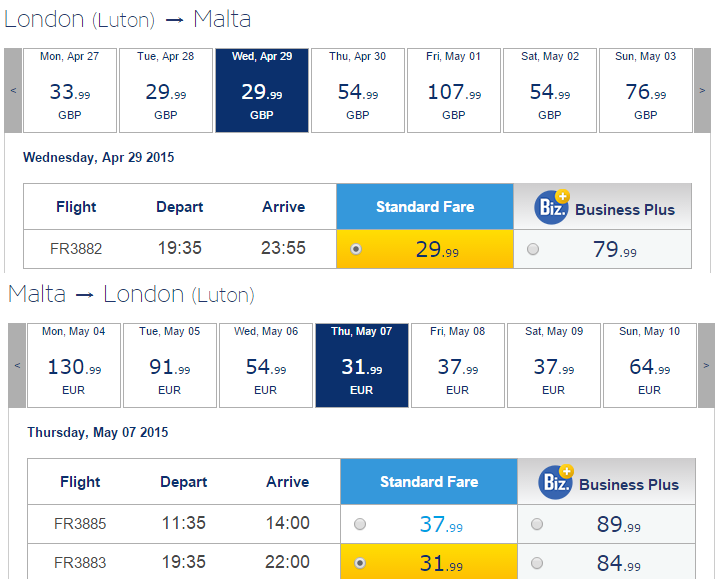Image resolution: width=721 pixels, height=585 pixels.
Task: Show later return dates with right arrow
Action: click(x=706, y=366)
